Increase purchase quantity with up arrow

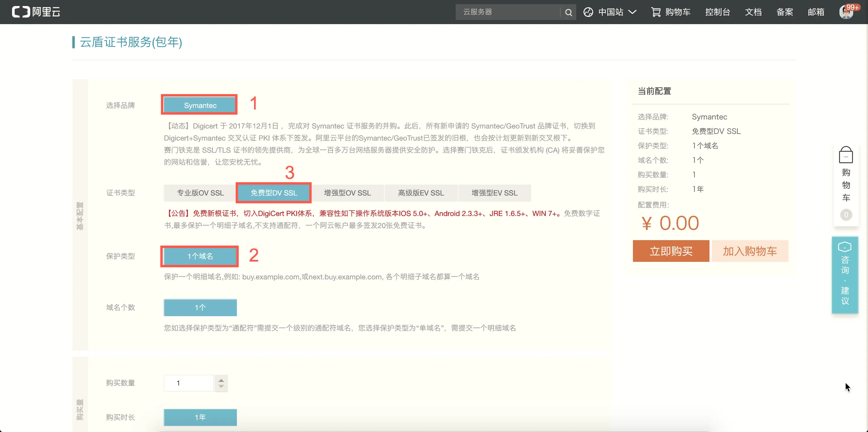(221, 380)
